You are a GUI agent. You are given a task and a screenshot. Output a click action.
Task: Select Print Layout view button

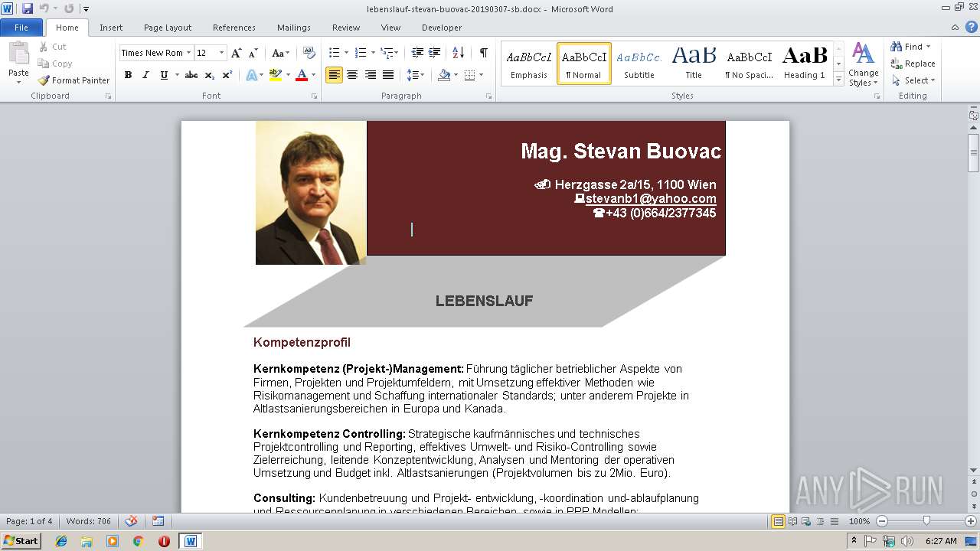coord(779,521)
